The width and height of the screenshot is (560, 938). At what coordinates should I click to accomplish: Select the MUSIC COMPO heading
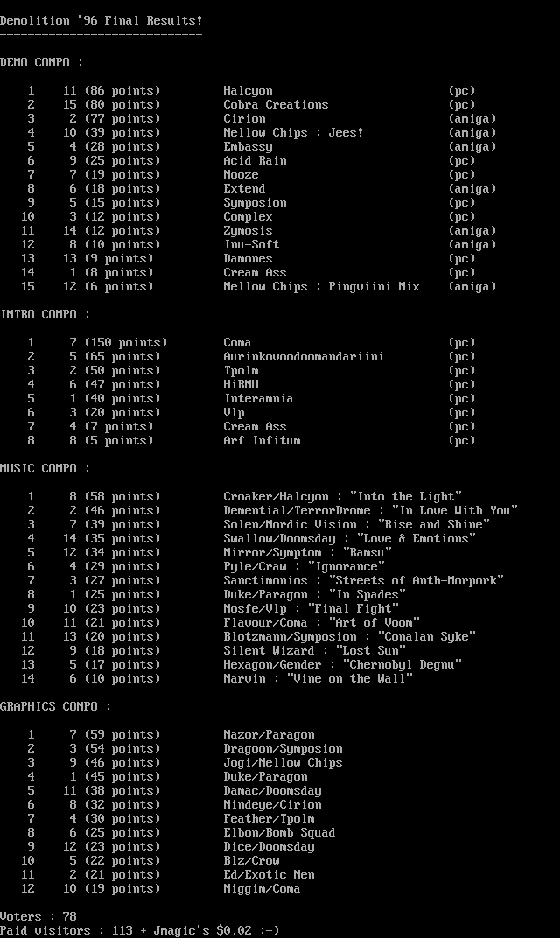(45, 468)
